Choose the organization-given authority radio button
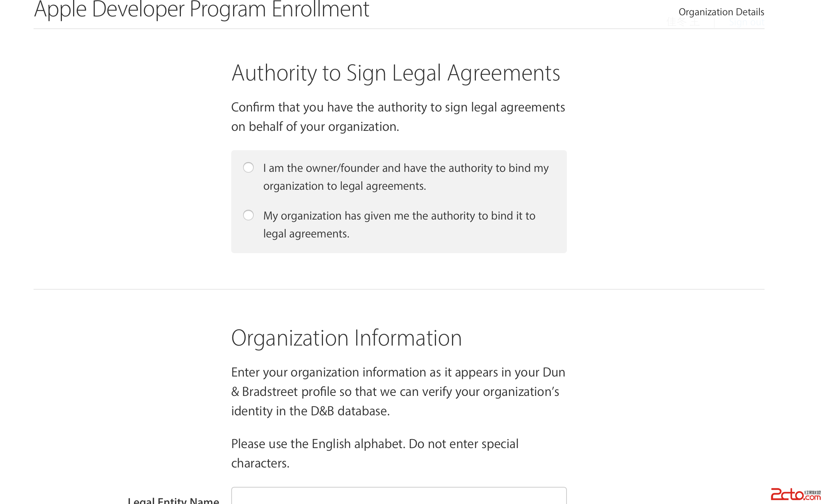 [x=248, y=215]
